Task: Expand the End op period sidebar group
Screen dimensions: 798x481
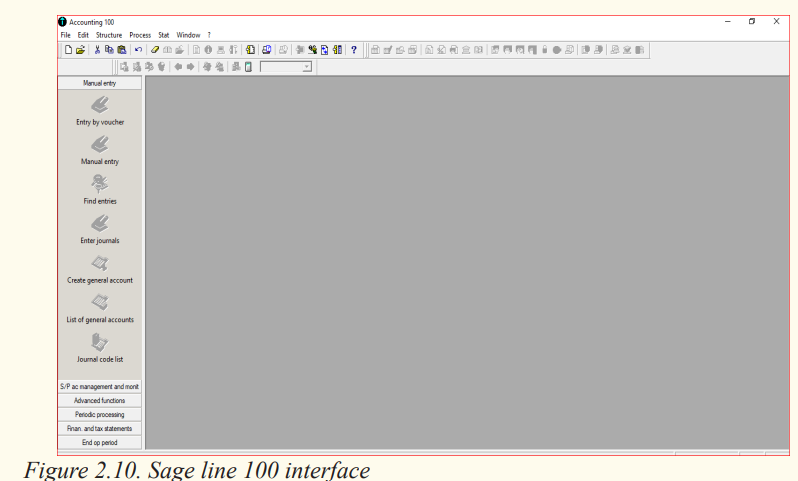Action: pos(100,442)
